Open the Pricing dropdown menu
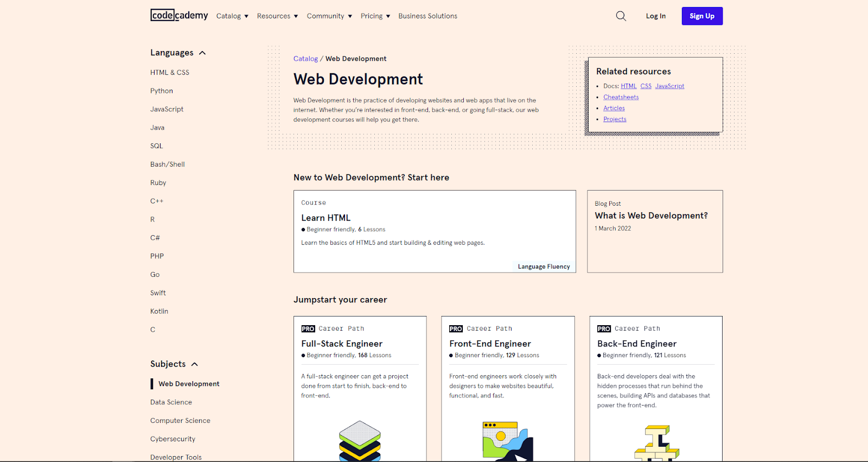Screen dimensions: 868x462 [x=375, y=16]
